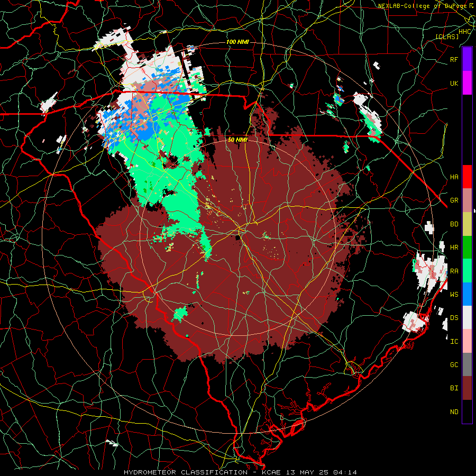Click the 100 NMI range ring label
This screenshot has width=476, height=476.
(x=237, y=42)
